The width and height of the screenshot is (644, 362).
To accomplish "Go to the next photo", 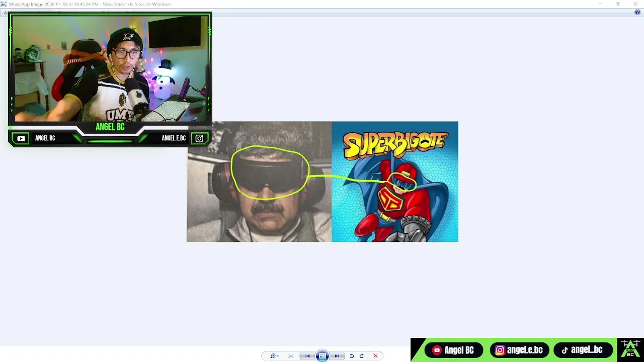I will pos(337,356).
